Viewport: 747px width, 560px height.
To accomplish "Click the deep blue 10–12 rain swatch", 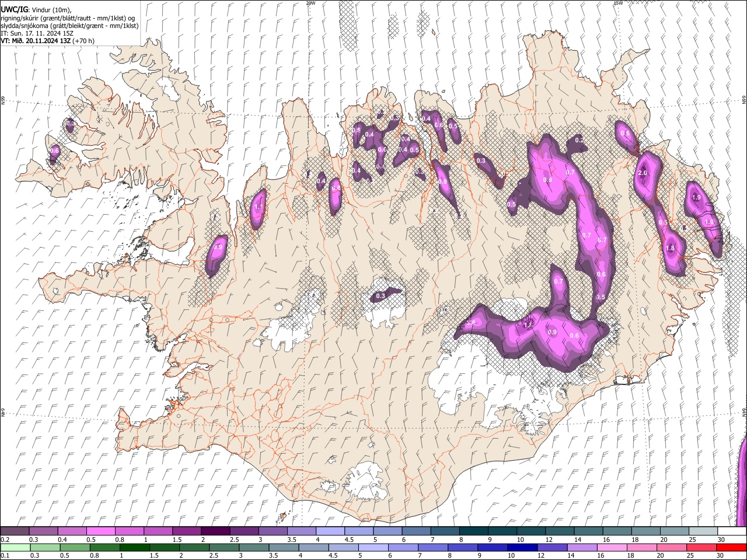I will click(523, 547).
